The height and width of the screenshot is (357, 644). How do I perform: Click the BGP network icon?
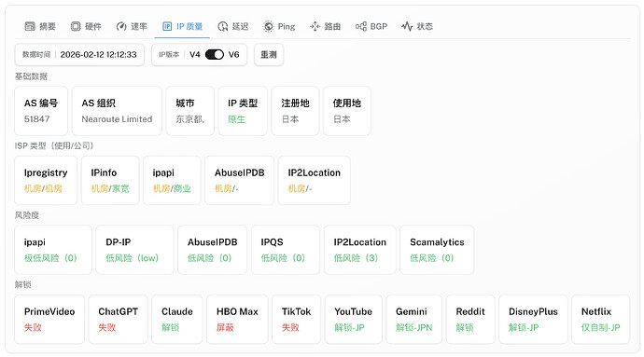tap(361, 27)
